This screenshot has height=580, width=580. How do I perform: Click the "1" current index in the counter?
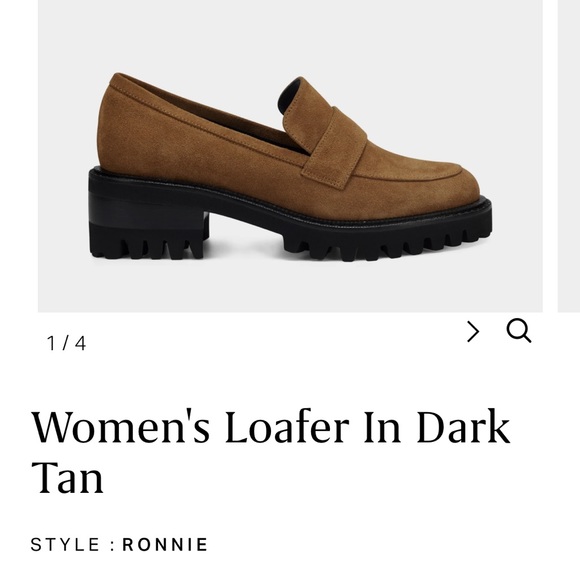(x=51, y=343)
